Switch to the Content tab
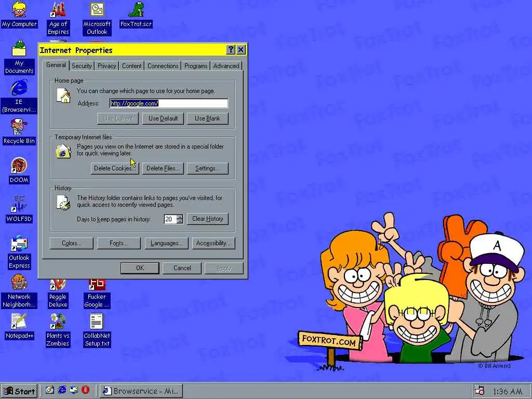 point(131,66)
